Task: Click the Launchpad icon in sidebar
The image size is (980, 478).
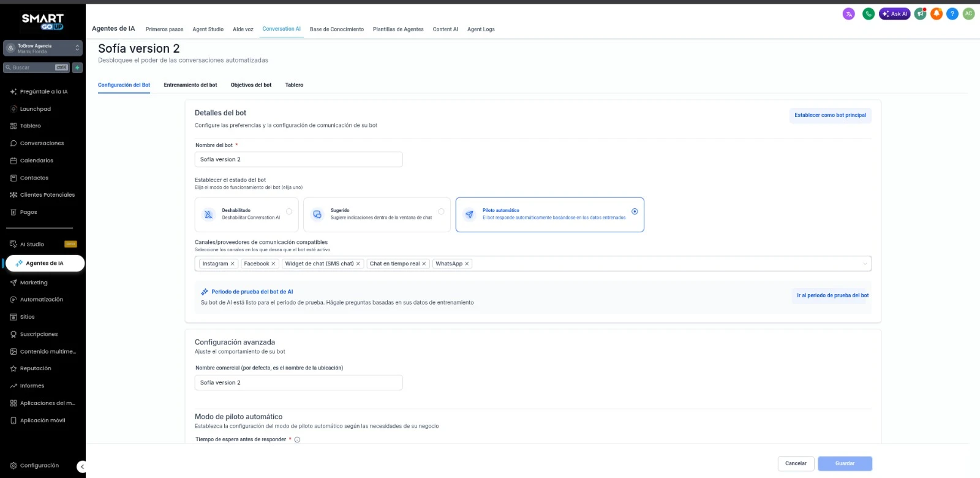Action: 13,109
